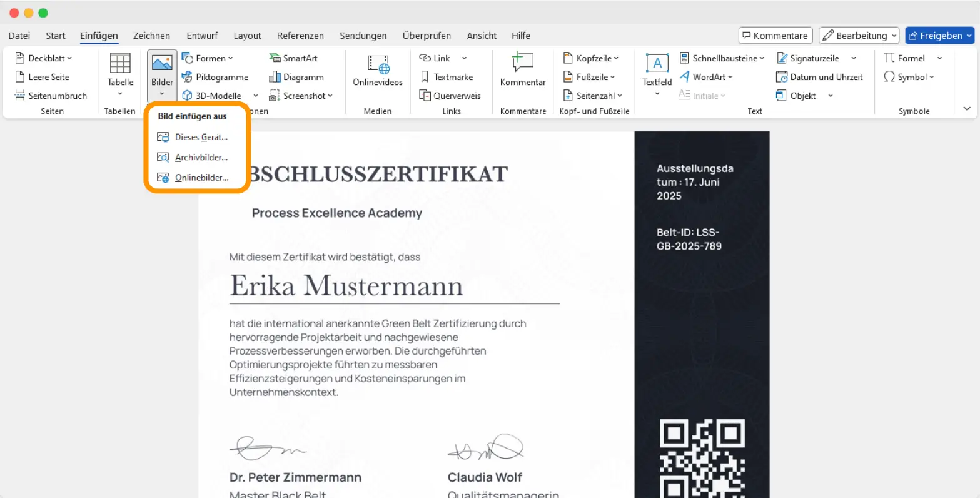
Task: Insert a Deckblatt cover page
Action: 43,58
